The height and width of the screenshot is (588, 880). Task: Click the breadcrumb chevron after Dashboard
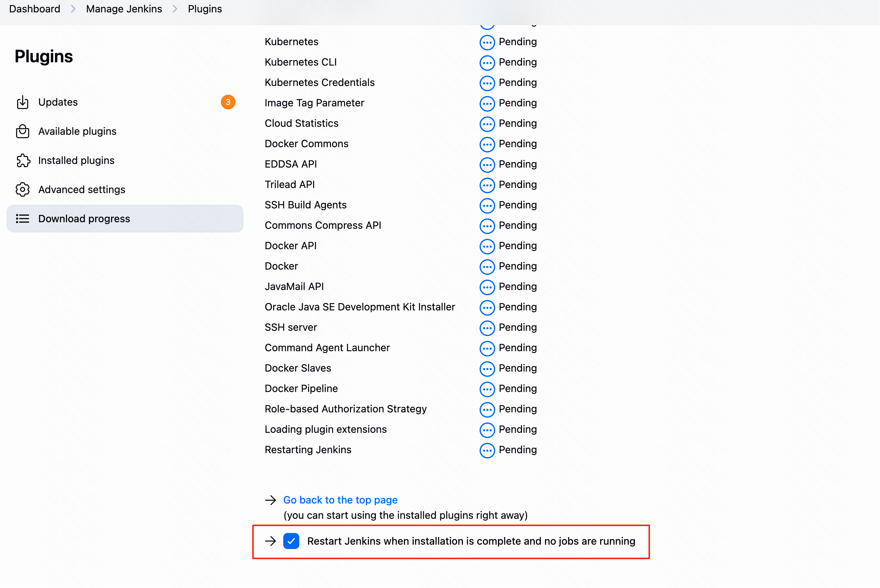click(x=73, y=9)
